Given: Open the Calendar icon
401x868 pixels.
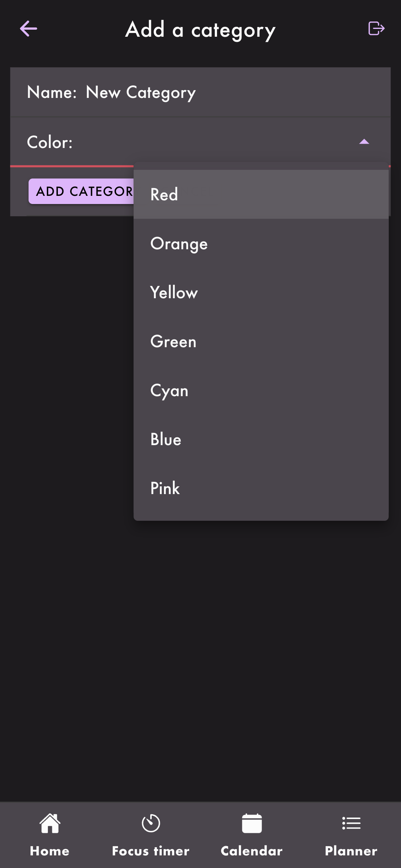Looking at the screenshot, I should click(252, 823).
